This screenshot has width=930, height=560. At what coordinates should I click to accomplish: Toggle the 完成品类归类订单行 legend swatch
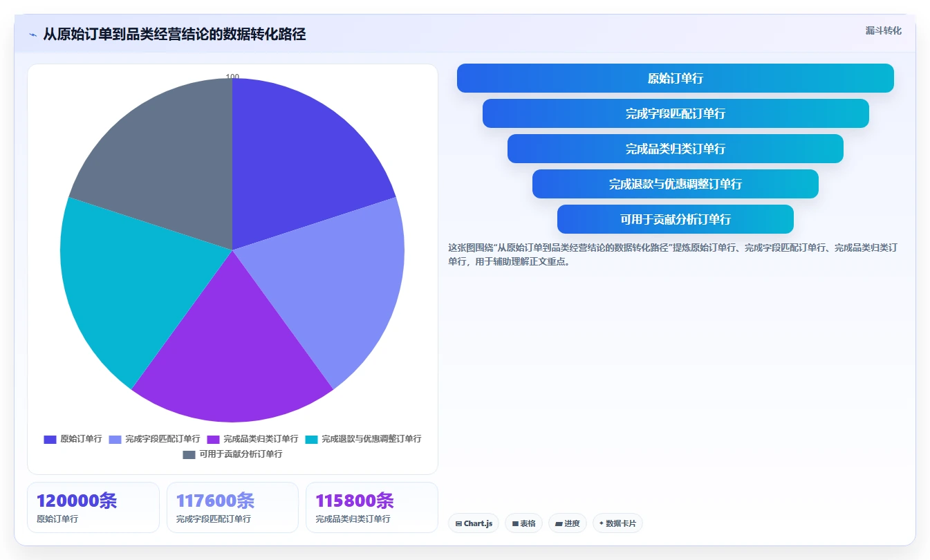click(213, 439)
